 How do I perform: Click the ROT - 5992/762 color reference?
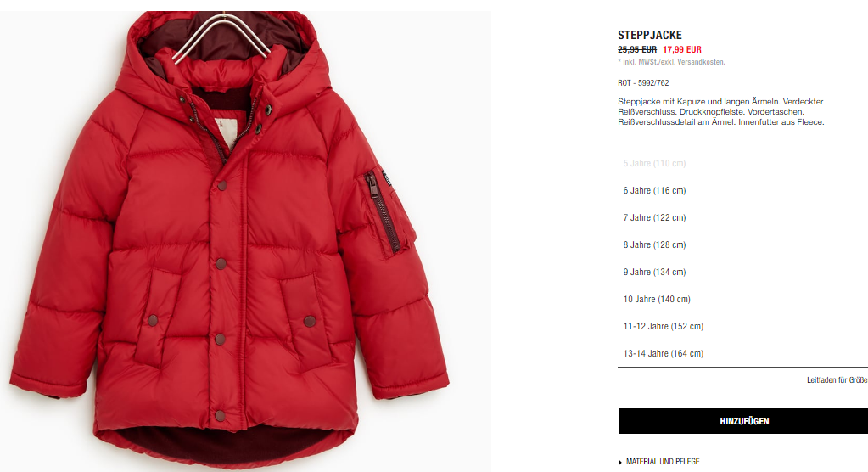pos(643,83)
